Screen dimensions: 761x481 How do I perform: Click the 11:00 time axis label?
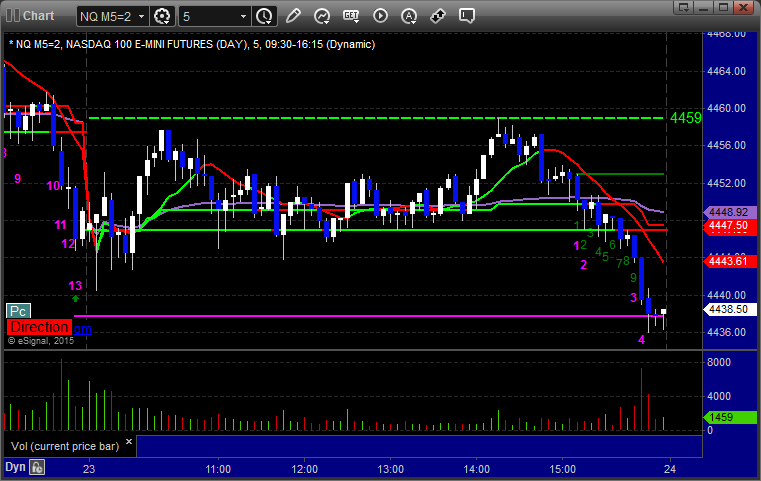(218, 469)
